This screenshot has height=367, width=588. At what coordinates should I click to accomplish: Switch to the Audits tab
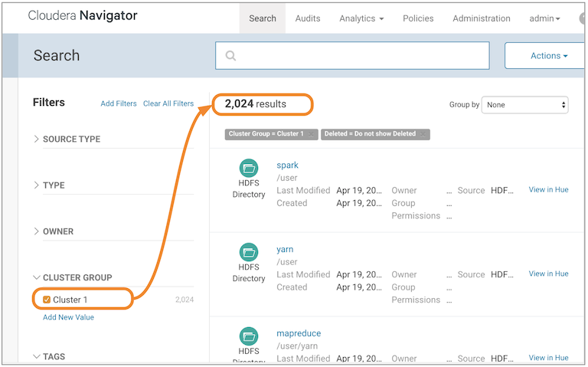coord(308,18)
